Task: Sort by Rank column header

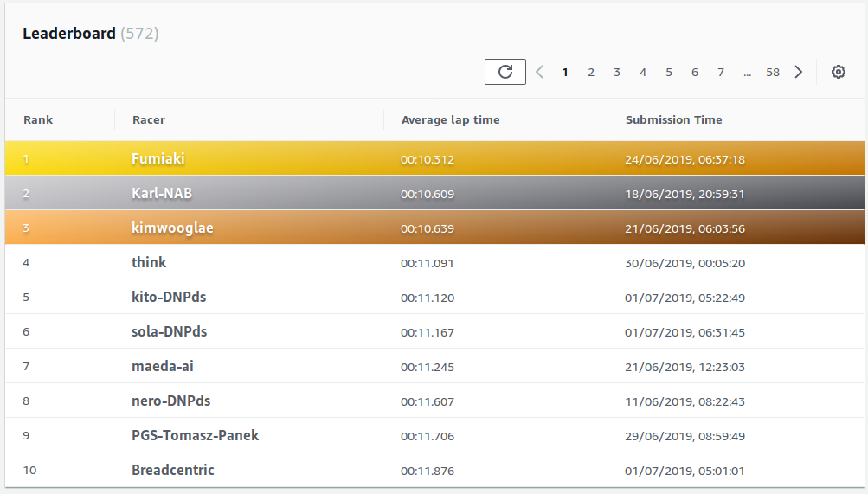Action: tap(38, 119)
